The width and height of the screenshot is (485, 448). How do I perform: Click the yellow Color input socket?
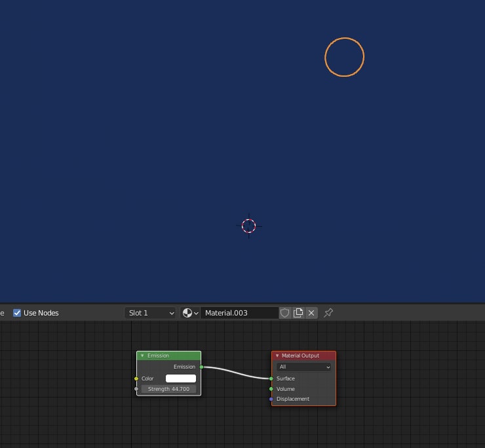[136, 378]
